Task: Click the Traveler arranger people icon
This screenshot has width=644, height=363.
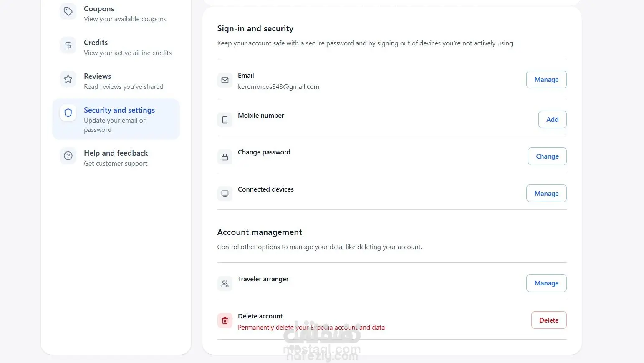Action: 225,284
